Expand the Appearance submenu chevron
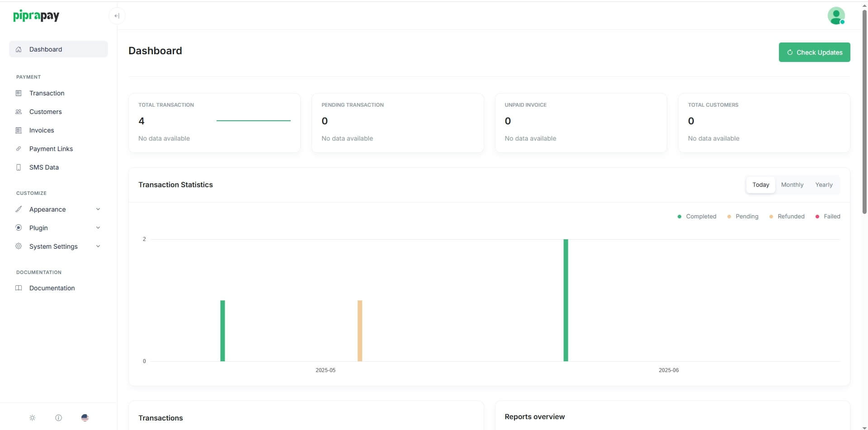 [98, 209]
